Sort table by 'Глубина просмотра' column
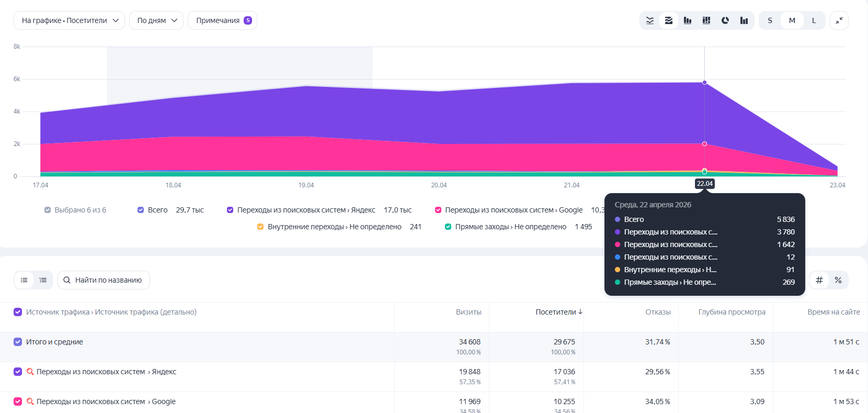868x413 pixels. [732, 312]
